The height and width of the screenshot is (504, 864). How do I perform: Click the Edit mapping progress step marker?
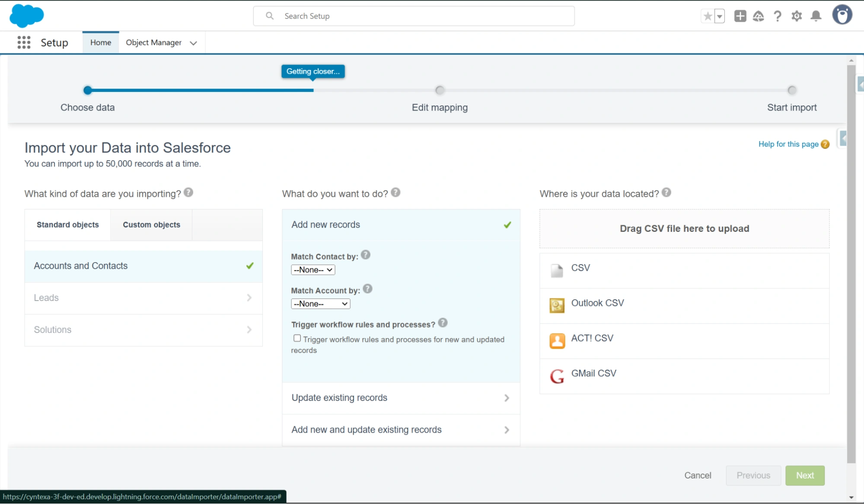click(440, 90)
